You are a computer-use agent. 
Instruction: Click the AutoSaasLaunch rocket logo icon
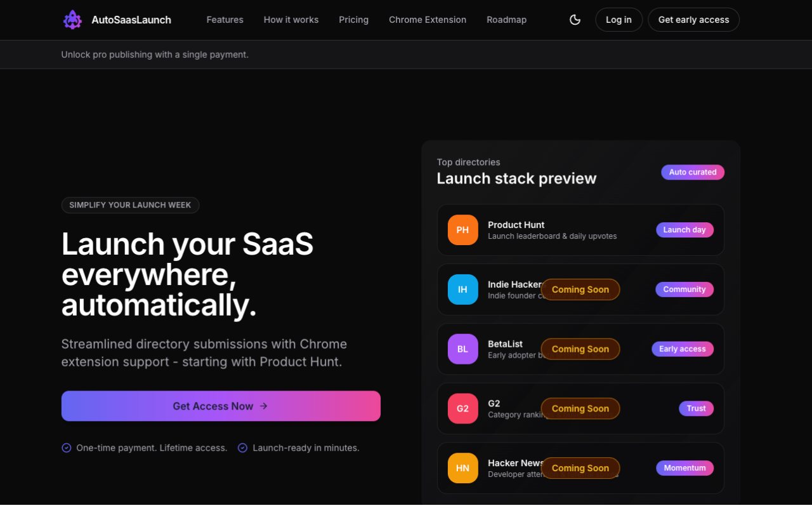(x=72, y=20)
